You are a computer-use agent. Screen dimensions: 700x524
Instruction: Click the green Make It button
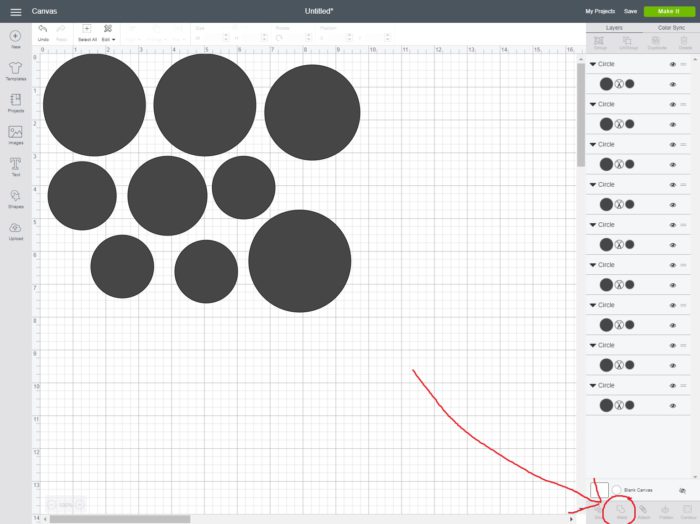pos(669,11)
